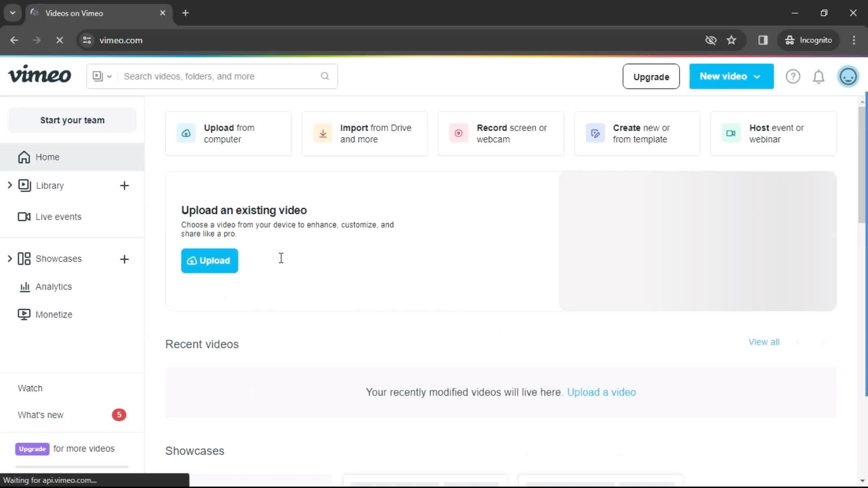Click the green webinar camera icon
Viewport: 868px width, 488px height.
[731, 133]
